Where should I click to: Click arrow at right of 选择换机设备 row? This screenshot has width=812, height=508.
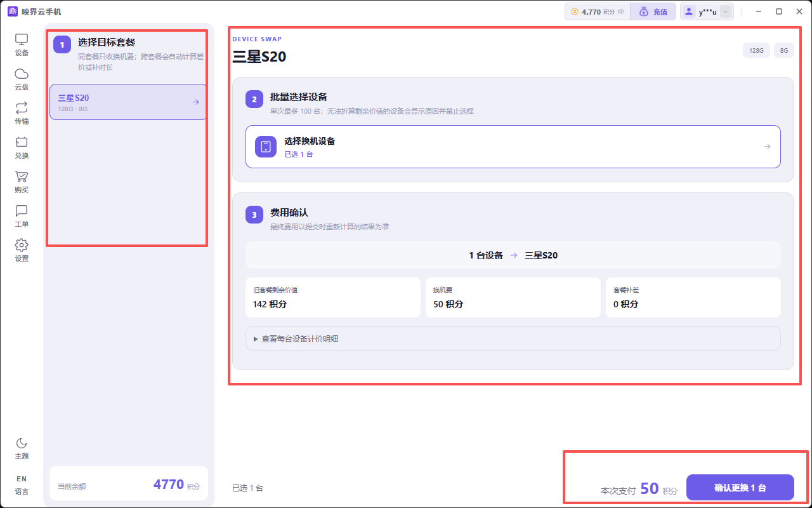click(767, 147)
